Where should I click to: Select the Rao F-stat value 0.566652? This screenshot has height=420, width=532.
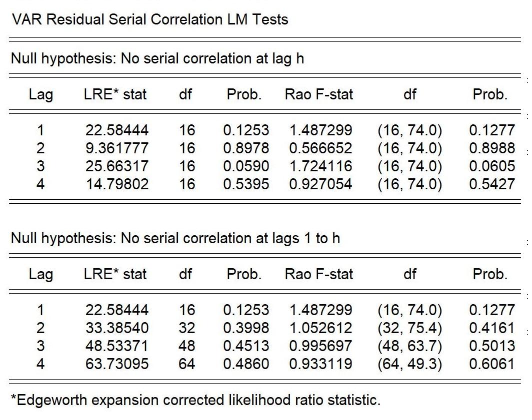click(x=320, y=148)
